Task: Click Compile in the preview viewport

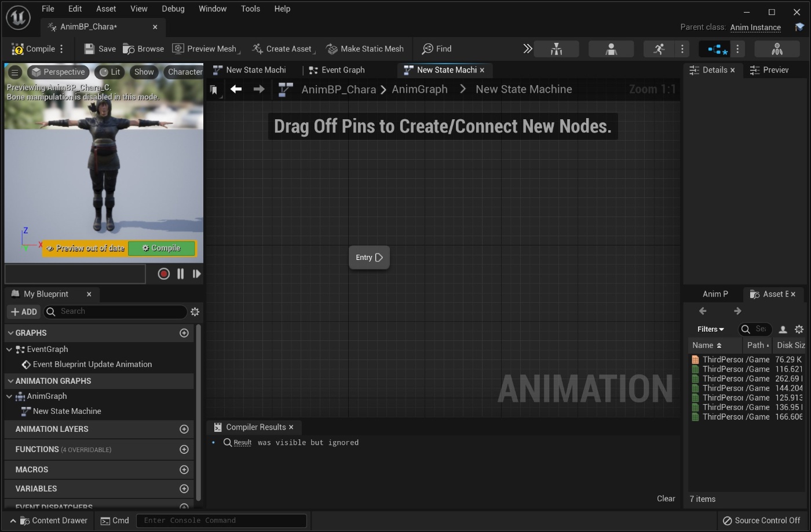Action: tap(162, 248)
